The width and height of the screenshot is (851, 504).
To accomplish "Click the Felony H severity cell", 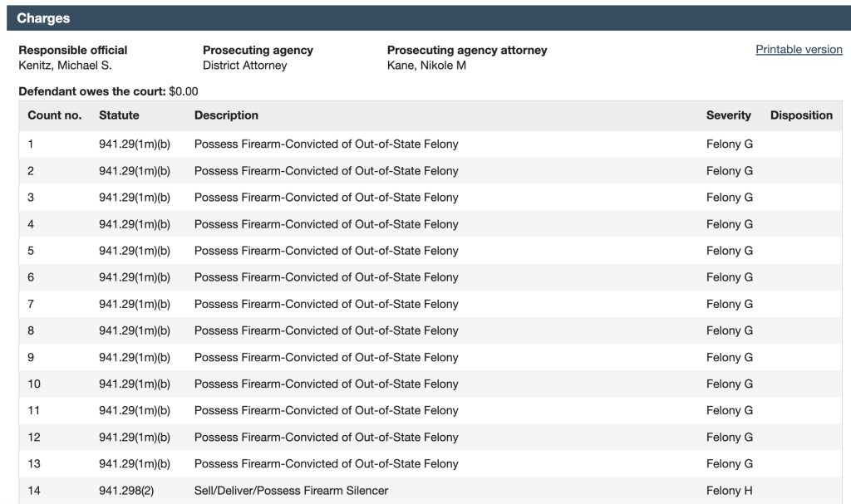I will tap(730, 491).
